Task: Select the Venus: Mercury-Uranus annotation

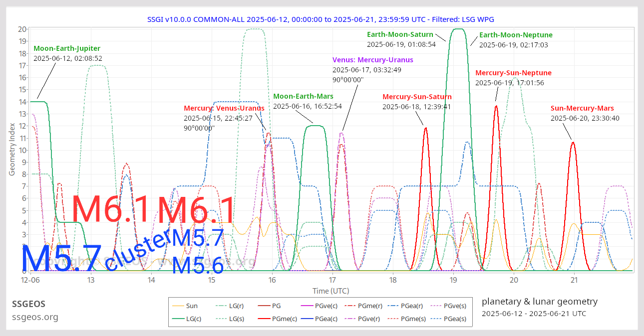Action: 372,60
